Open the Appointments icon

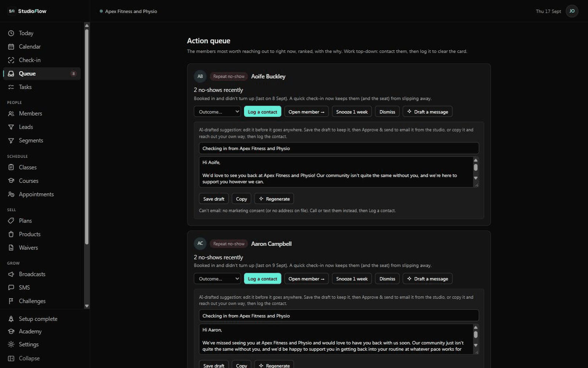[11, 194]
